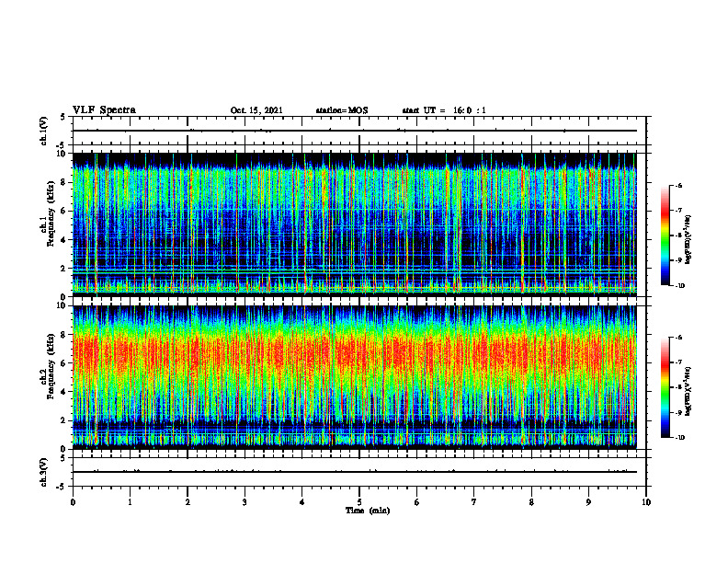Click the ch.2 colorbar PSD unit label
The image size is (728, 563).
[688, 392]
